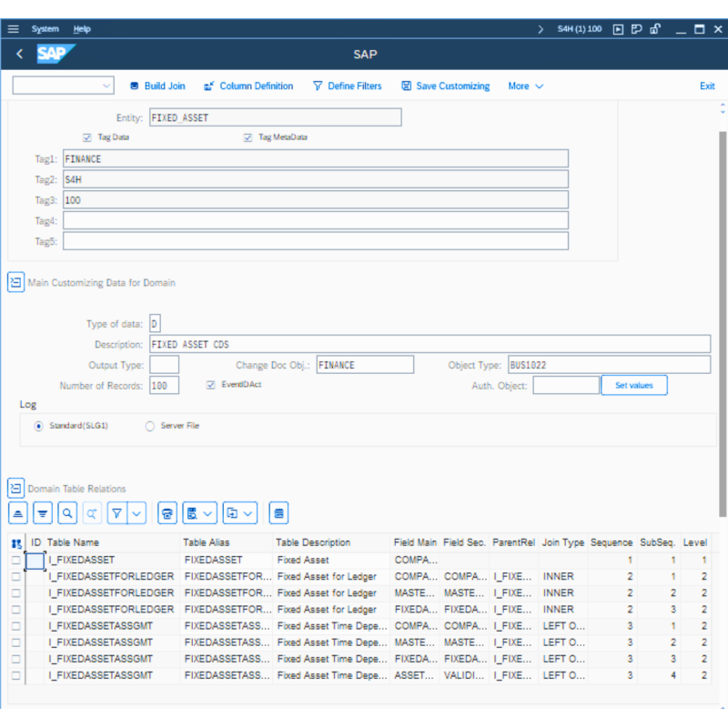The height and width of the screenshot is (728, 728).
Task: Click the Print icon in table toolbar
Action: [x=167, y=513]
